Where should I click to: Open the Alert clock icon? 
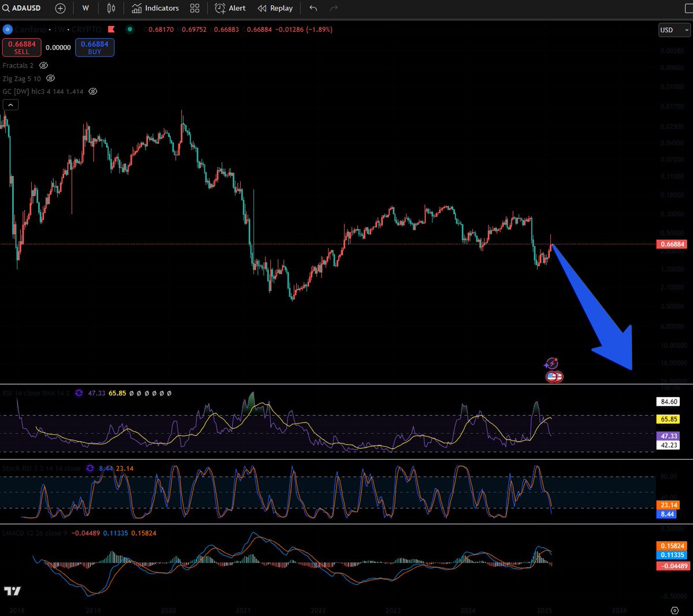point(220,8)
